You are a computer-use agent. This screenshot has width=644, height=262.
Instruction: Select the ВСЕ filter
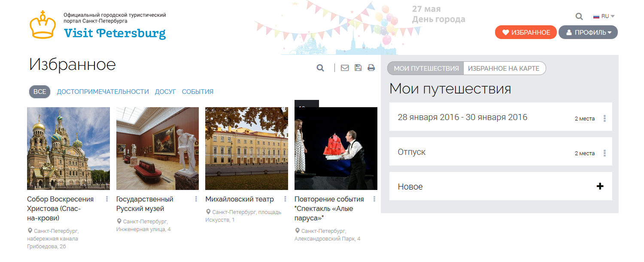[x=40, y=92]
